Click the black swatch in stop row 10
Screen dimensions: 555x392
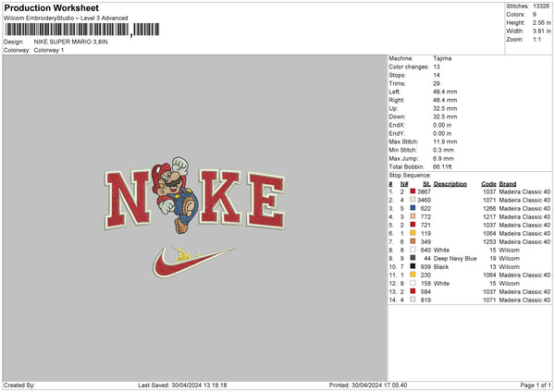[413, 266]
